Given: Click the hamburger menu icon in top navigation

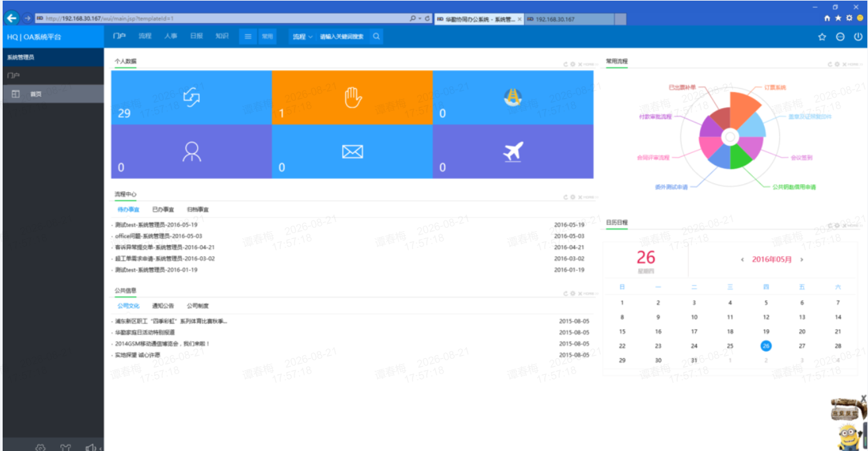Looking at the screenshot, I should [x=248, y=37].
